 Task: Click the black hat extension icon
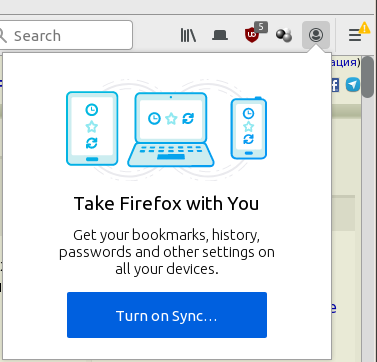pyautogui.click(x=220, y=35)
